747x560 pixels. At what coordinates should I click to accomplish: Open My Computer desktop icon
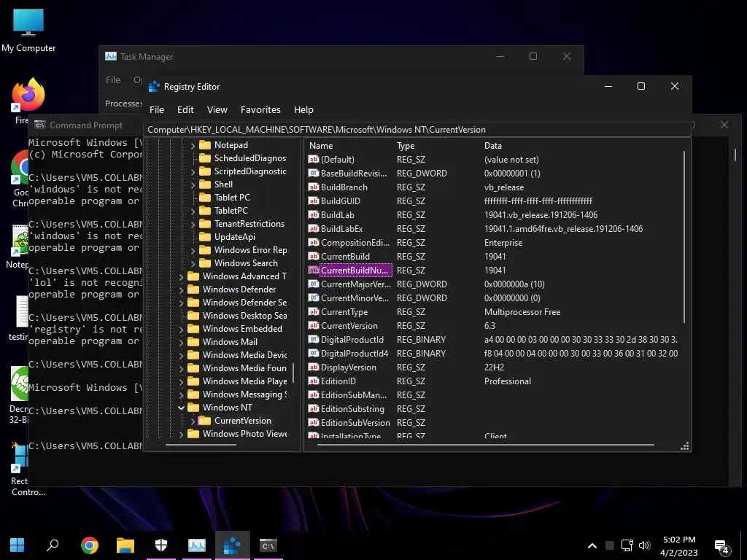point(28,30)
